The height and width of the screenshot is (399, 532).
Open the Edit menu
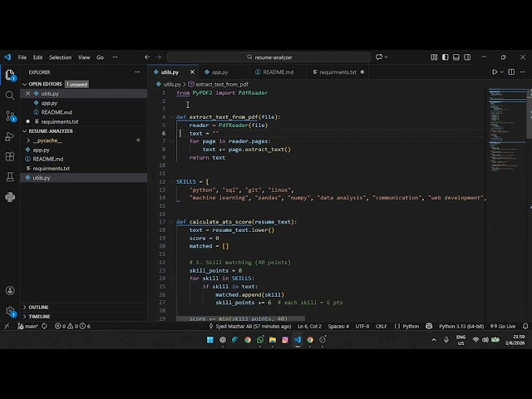click(37, 57)
